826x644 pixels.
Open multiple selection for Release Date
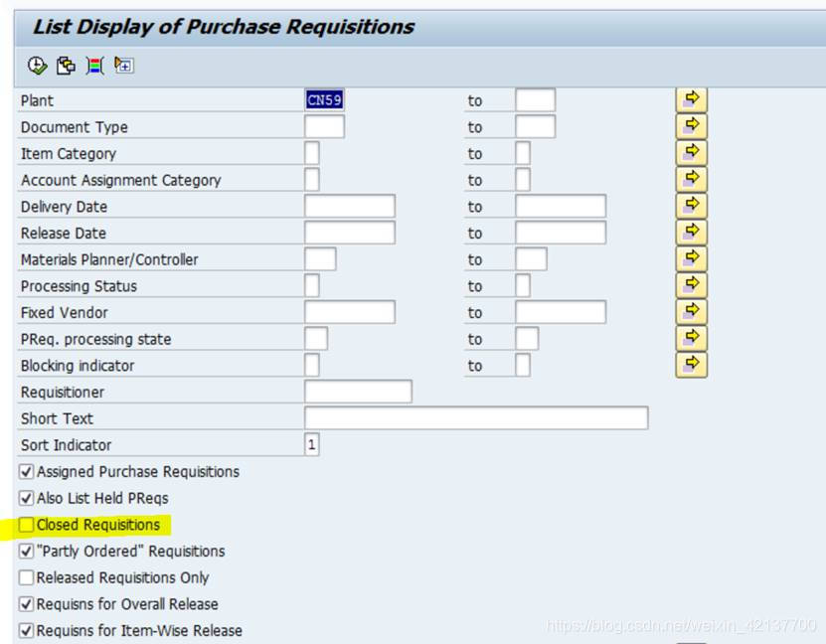coord(691,233)
